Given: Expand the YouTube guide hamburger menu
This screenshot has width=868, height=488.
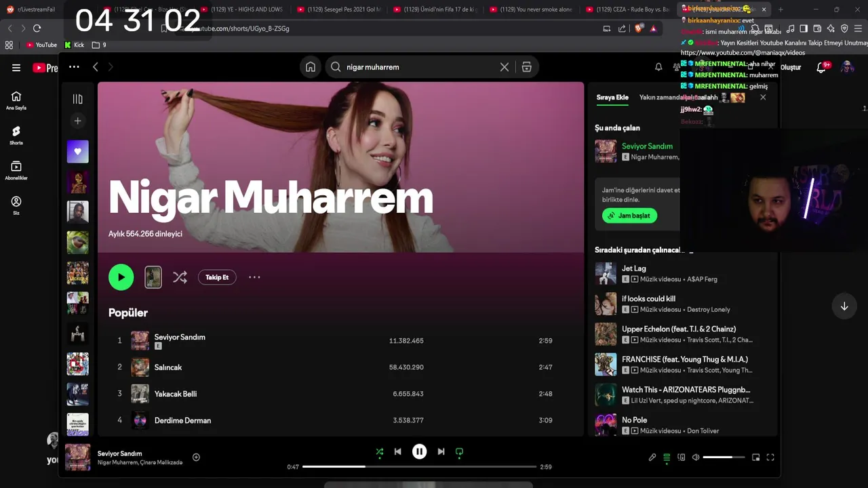Looking at the screenshot, I should [x=16, y=68].
